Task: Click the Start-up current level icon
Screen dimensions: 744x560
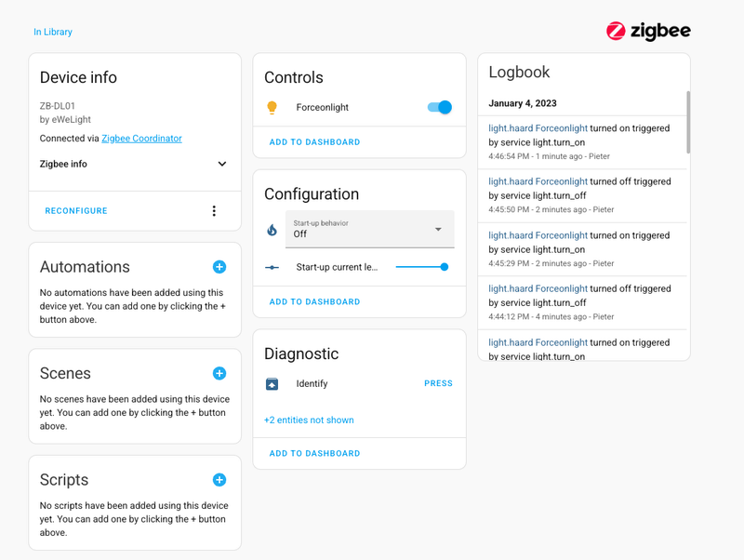Action: (272, 267)
